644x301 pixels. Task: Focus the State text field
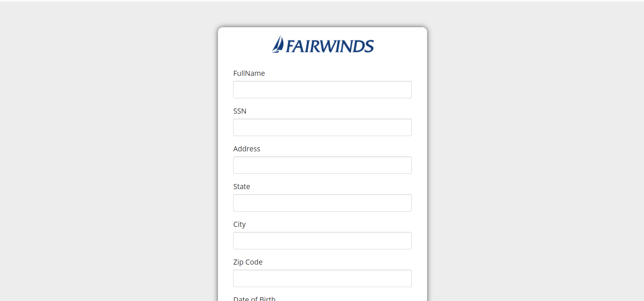pyautogui.click(x=322, y=203)
